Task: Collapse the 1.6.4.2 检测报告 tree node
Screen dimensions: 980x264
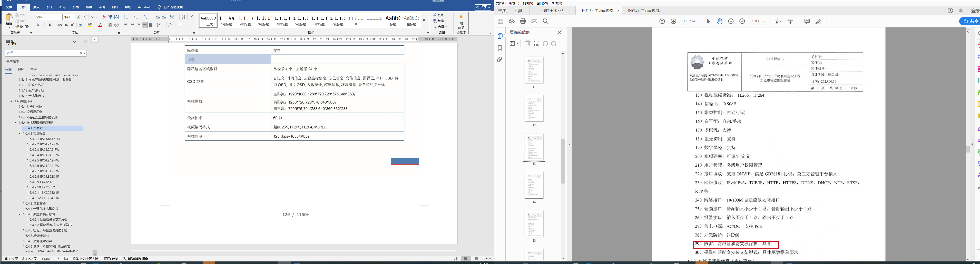Action: pyautogui.click(x=20, y=134)
